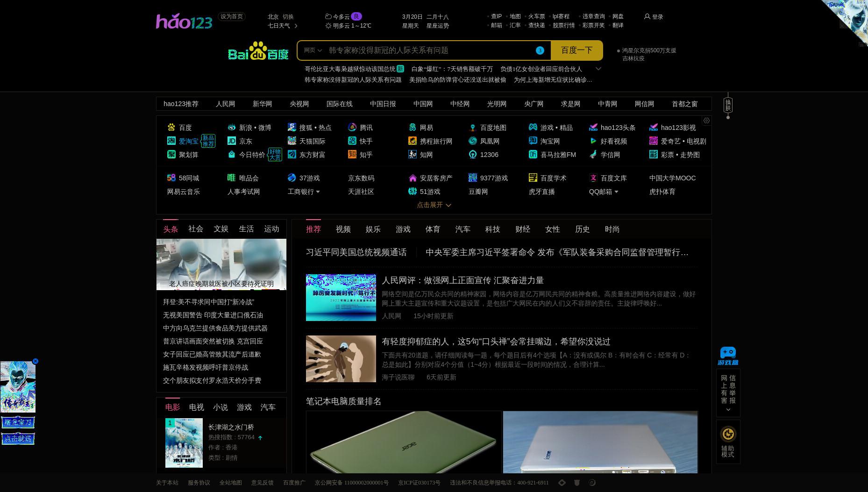Click the 辅助模式 accessibility icon
868x492 pixels.
click(728, 434)
